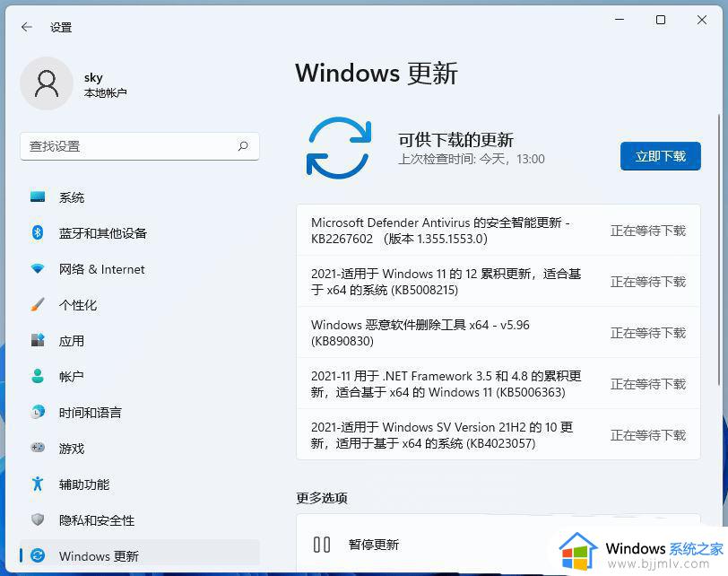This screenshot has height=576, width=728.
Task: Click the 恶意软件删除工具 KB890830 entry
Action: (498, 333)
